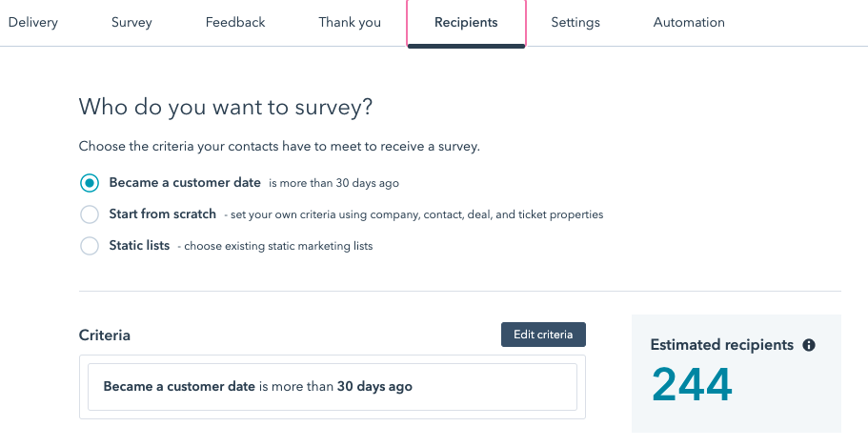
Task: Go to the Feedback tab
Action: coord(235,23)
